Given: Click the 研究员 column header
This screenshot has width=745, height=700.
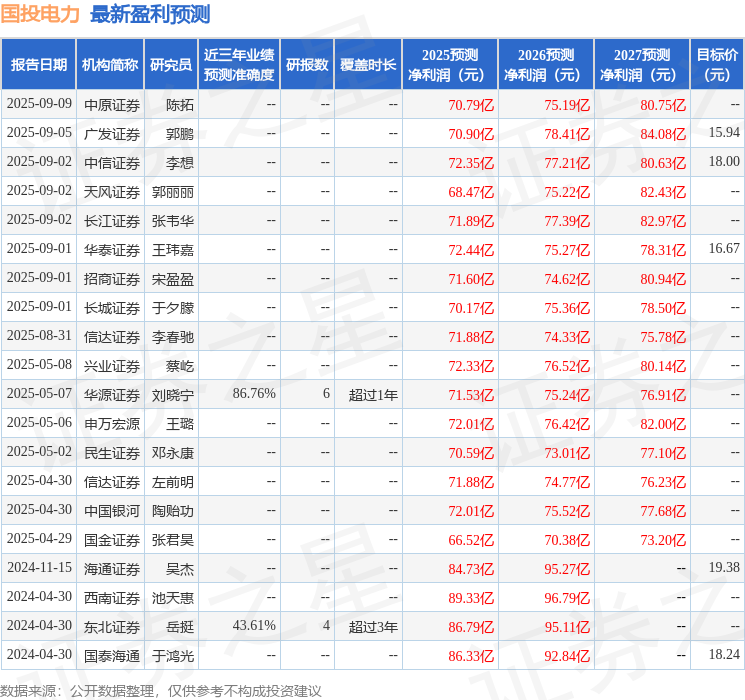Looking at the screenshot, I should [x=171, y=65].
